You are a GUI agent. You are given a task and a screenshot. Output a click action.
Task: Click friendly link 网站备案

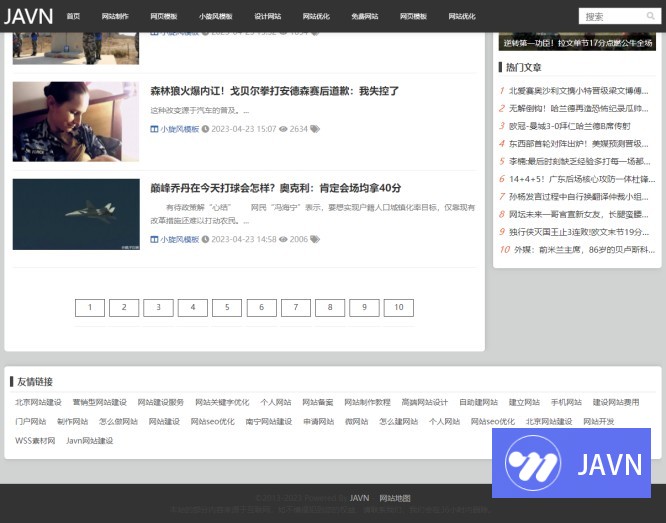tap(318, 402)
